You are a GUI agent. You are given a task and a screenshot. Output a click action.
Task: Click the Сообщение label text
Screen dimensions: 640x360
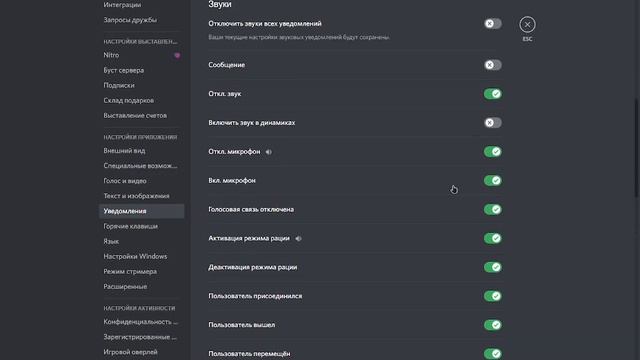(227, 65)
